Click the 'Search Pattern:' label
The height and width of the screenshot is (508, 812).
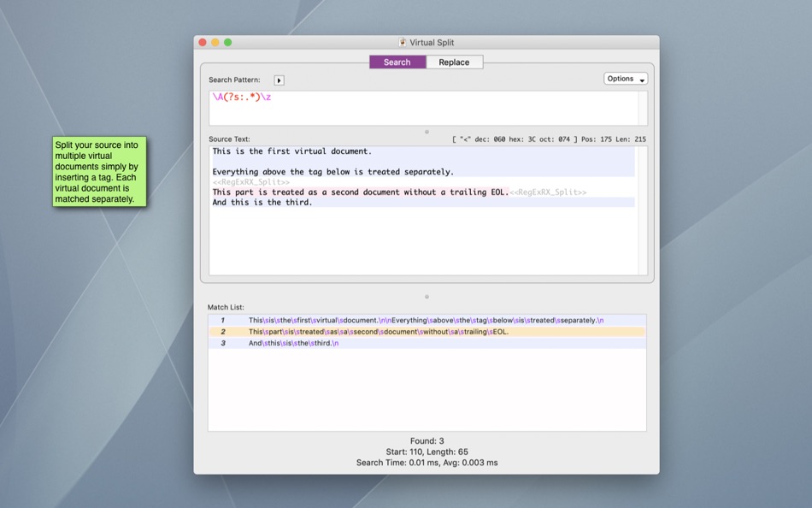234,80
